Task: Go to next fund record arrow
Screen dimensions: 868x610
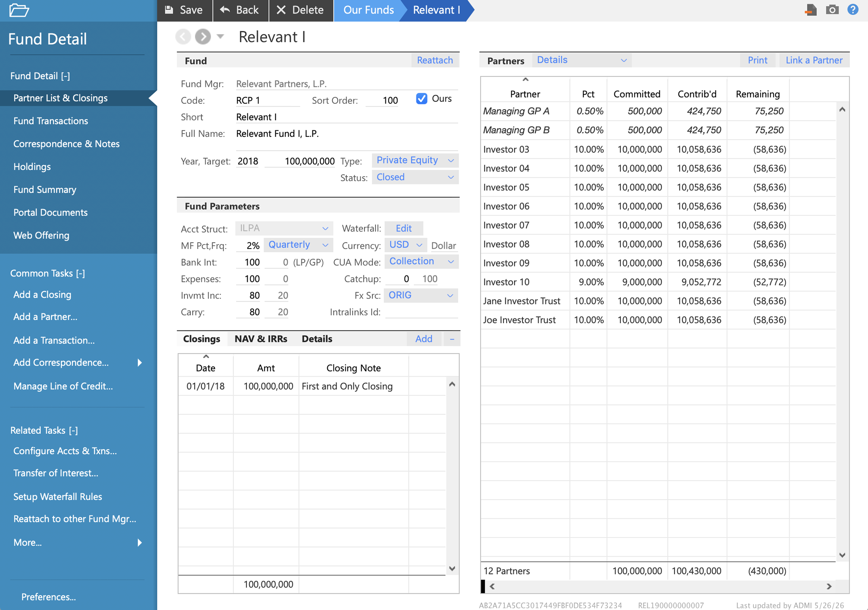Action: [203, 37]
